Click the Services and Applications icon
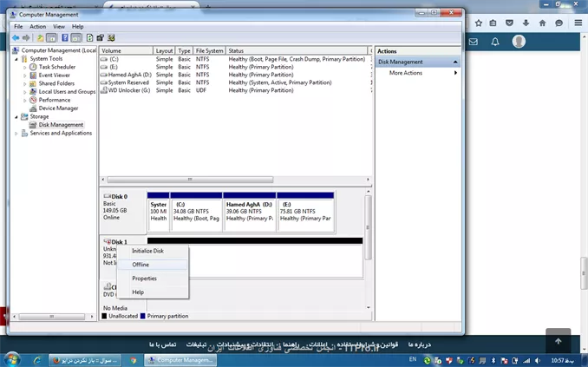588x367 pixels. [24, 134]
